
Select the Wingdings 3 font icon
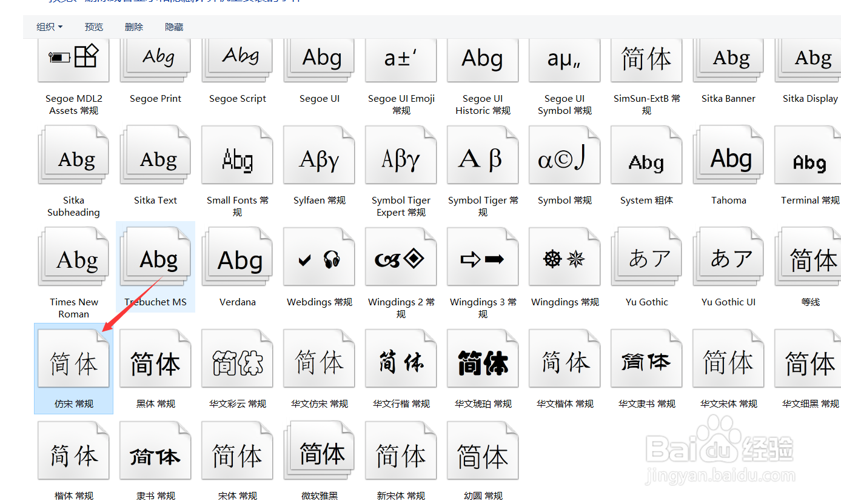click(x=483, y=256)
